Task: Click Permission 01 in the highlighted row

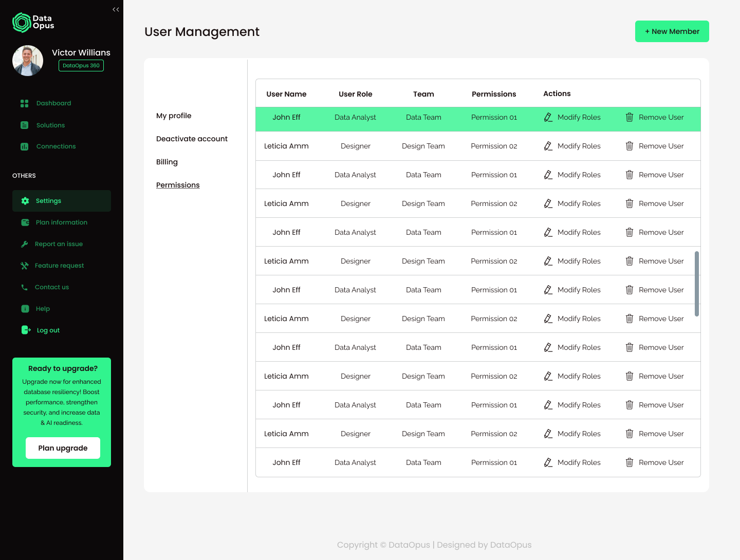Action: [494, 117]
